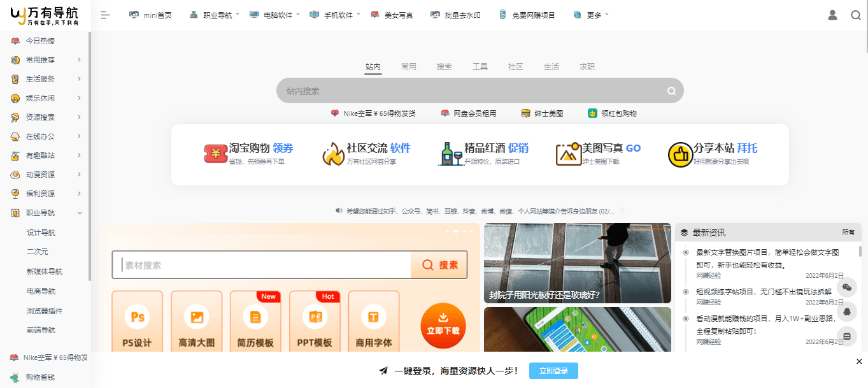Click the 社区交流 flame icon
The height and width of the screenshot is (388, 868).
click(x=333, y=154)
